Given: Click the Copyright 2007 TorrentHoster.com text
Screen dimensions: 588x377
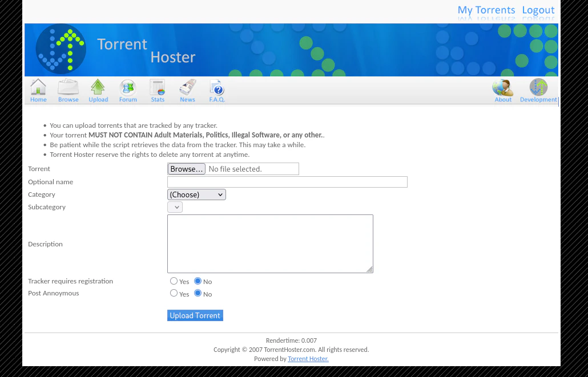Looking at the screenshot, I should click(x=291, y=350).
